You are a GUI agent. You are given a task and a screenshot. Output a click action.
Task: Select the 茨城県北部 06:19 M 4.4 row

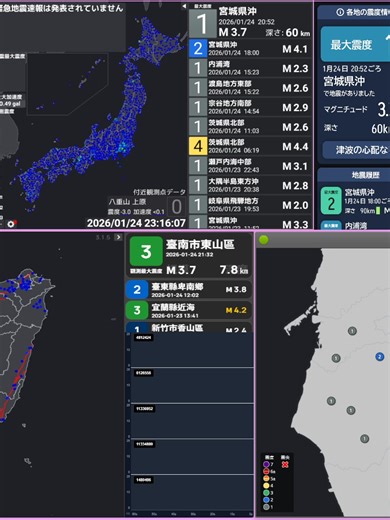click(x=250, y=146)
